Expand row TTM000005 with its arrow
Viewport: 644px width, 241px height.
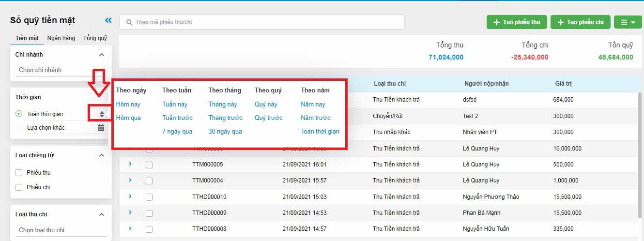coord(130,164)
